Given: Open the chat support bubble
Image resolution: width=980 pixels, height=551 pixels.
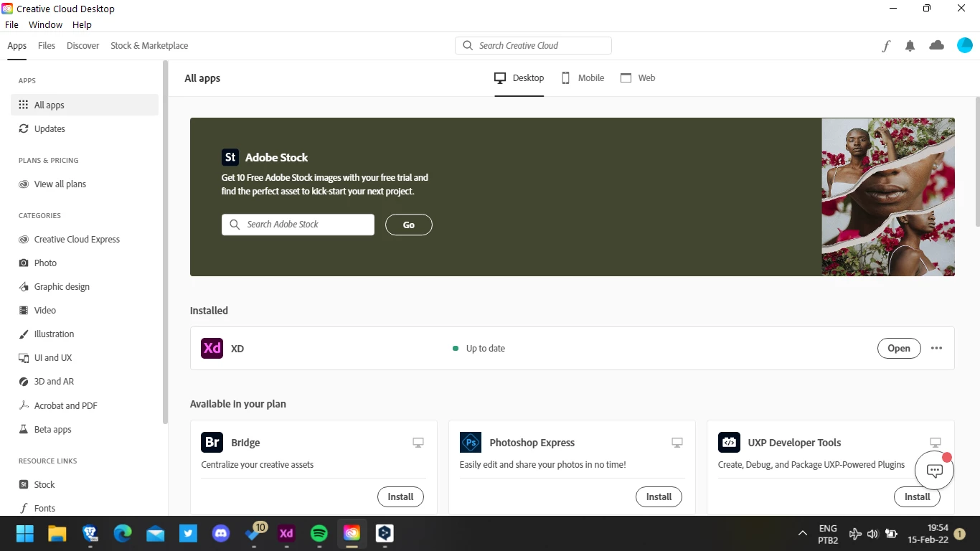Looking at the screenshot, I should click(934, 471).
